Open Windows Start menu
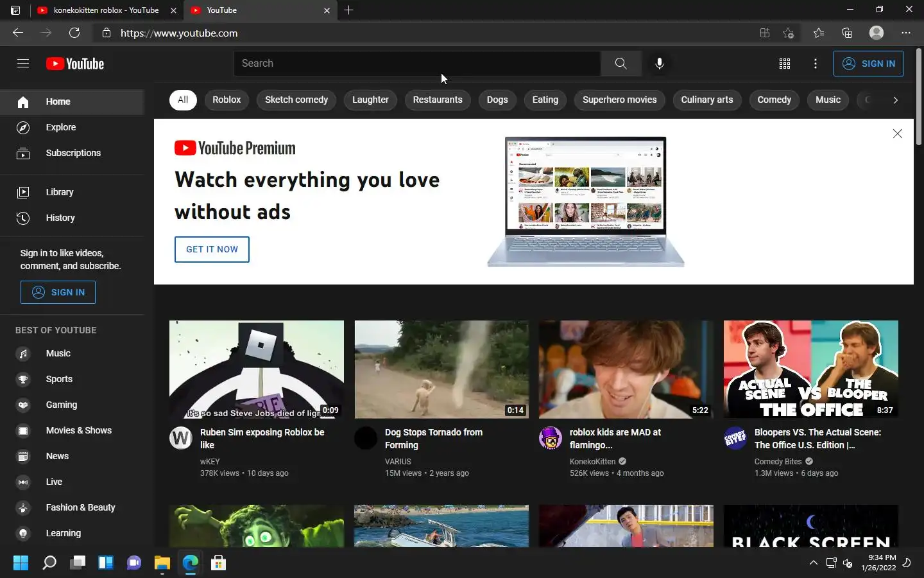The height and width of the screenshot is (578, 924). coord(21,563)
